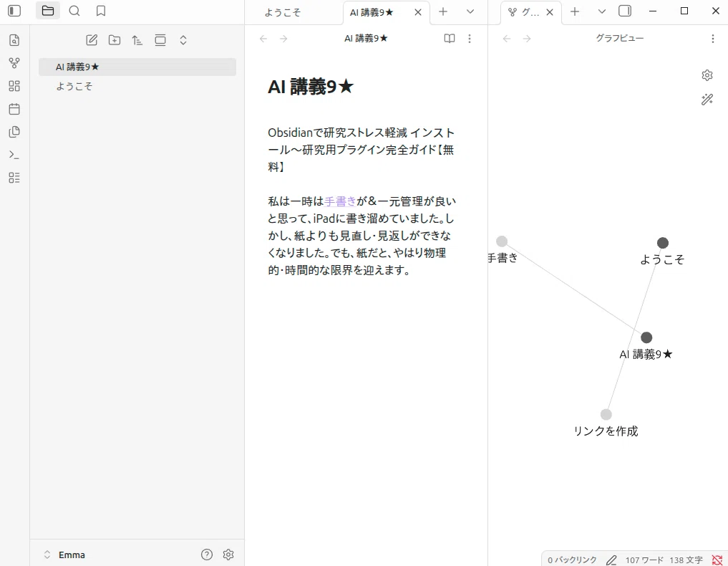
Task: Click the リンクを作成 graph node
Action: click(x=606, y=414)
